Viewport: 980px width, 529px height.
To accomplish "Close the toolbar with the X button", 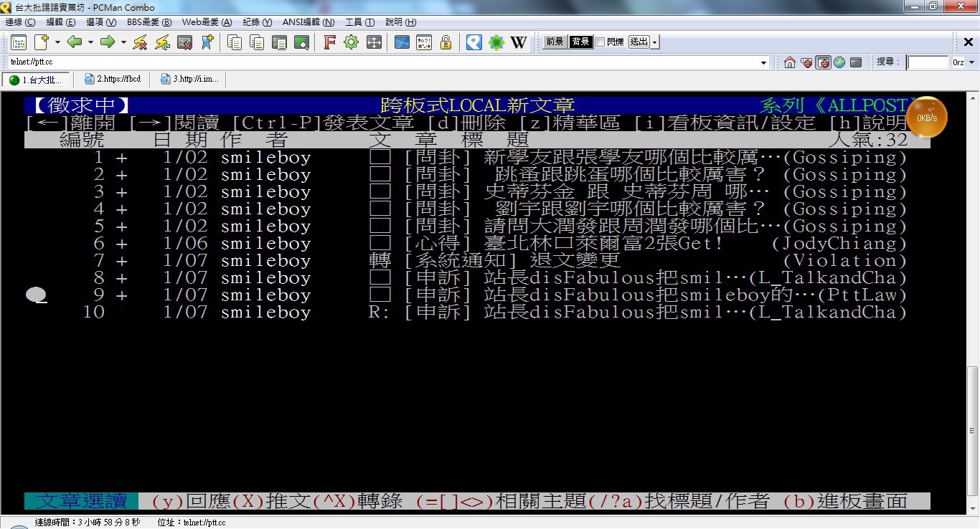I will pos(967,42).
